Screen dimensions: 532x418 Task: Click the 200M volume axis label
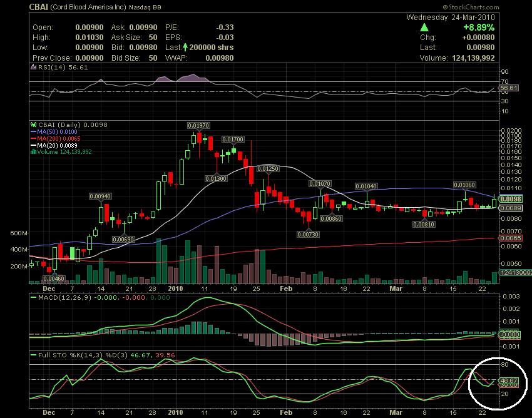tap(19, 267)
